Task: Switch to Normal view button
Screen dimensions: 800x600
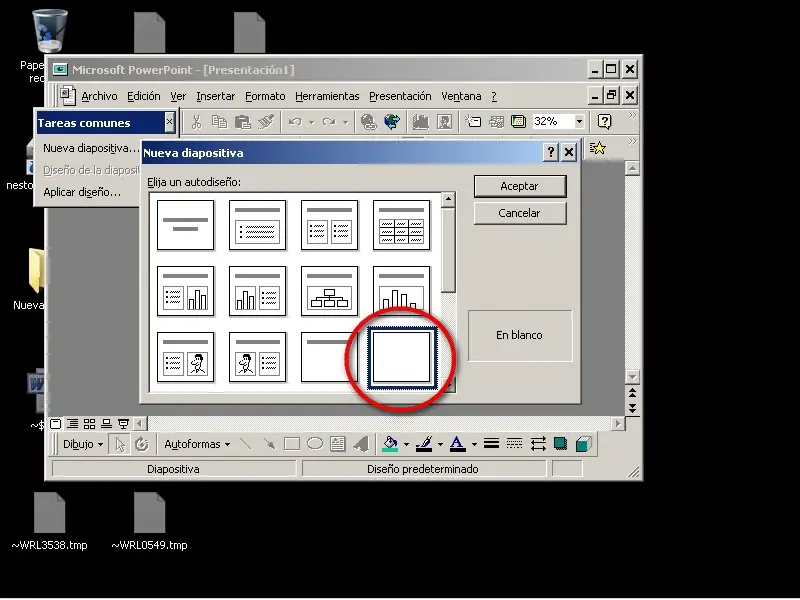Action: (56, 423)
